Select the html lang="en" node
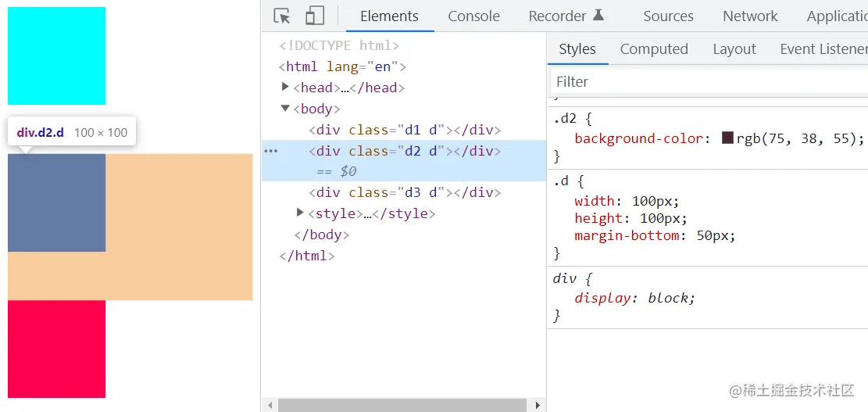868x412 pixels. point(342,67)
